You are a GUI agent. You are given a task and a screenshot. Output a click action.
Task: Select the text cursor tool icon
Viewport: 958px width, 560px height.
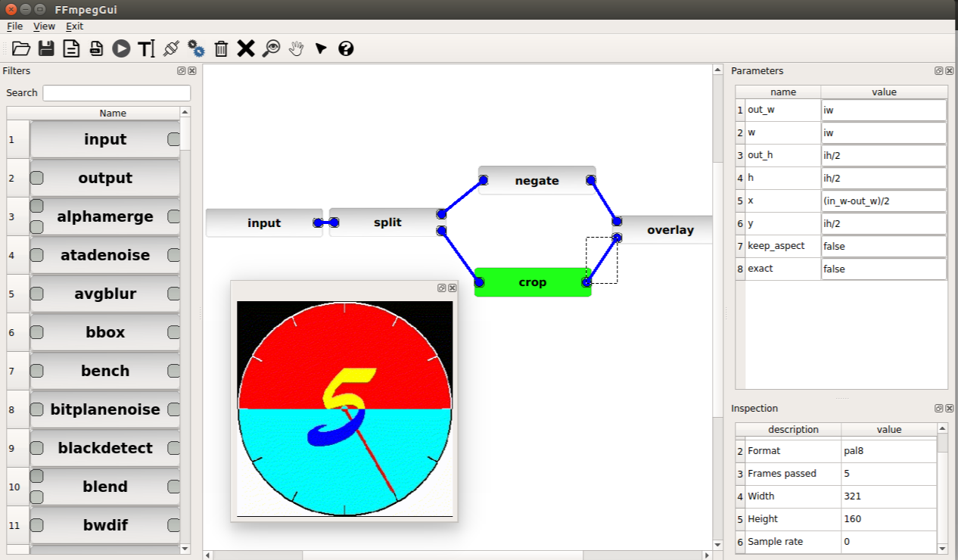[x=146, y=48]
